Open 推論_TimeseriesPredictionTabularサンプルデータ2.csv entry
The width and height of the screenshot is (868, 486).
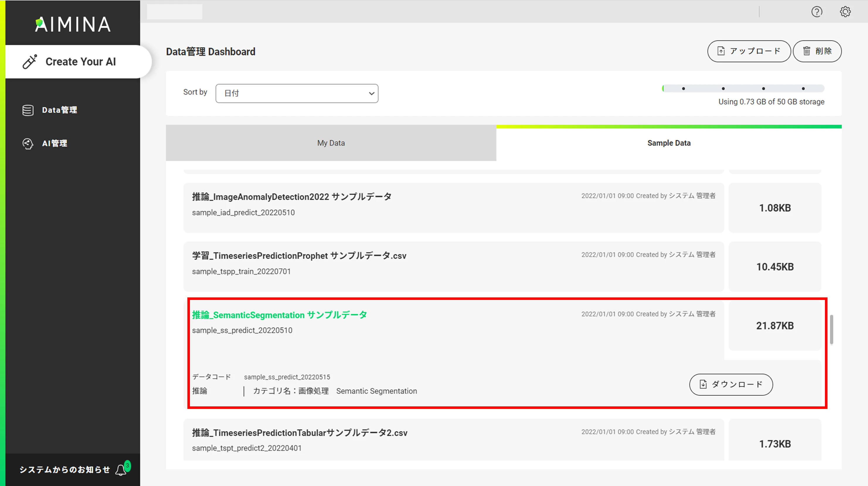[453, 439]
